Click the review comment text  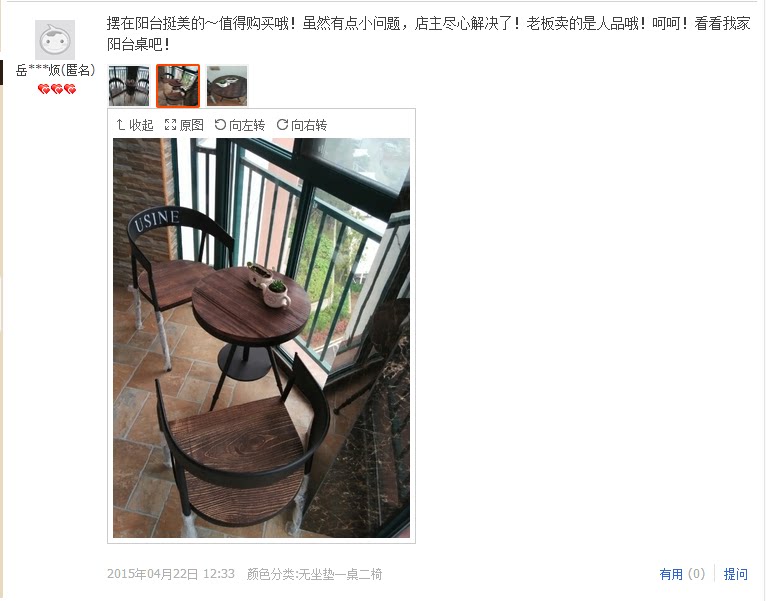click(428, 34)
